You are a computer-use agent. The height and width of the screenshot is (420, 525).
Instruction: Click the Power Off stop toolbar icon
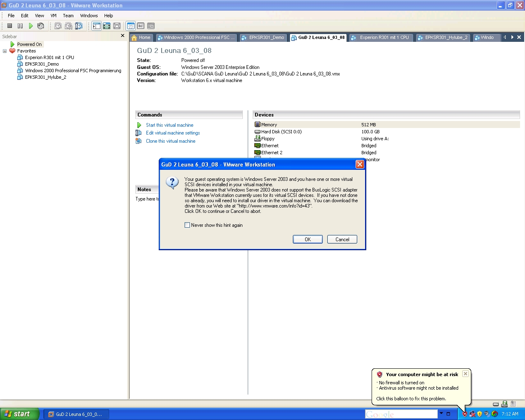tap(9, 26)
